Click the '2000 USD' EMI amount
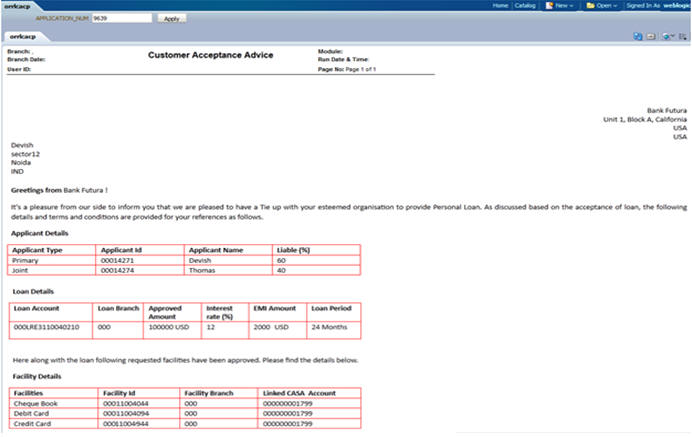692x437 pixels. (x=271, y=327)
